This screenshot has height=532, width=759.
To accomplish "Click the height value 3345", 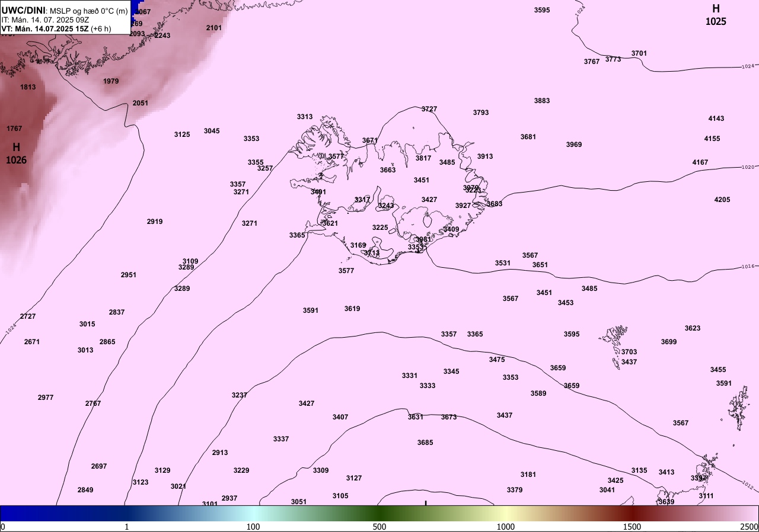I will pos(451,371).
